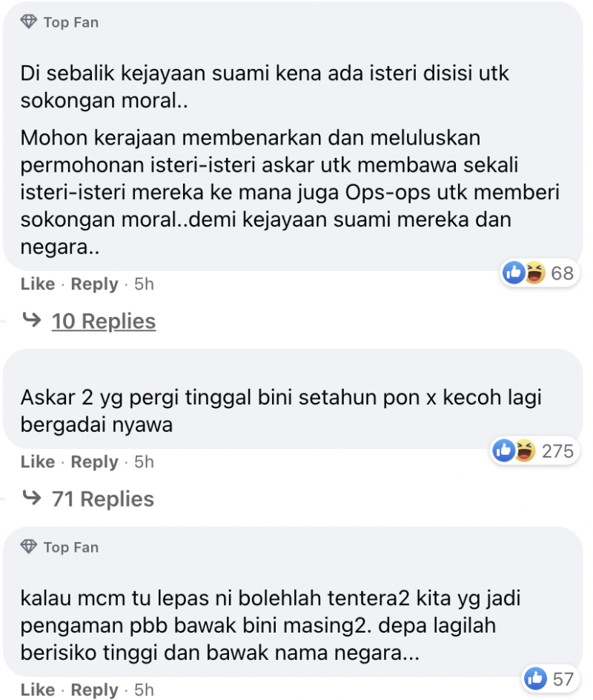Viewport: 593px width, 700px height.
Task: Reply to the "kalau mcm tu lepas ni" comment
Action: pos(94,690)
